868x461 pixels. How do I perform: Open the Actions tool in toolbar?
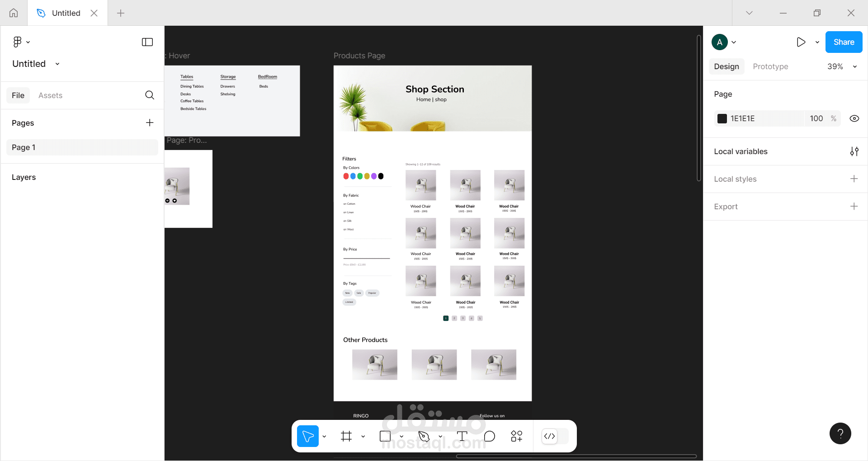517,436
